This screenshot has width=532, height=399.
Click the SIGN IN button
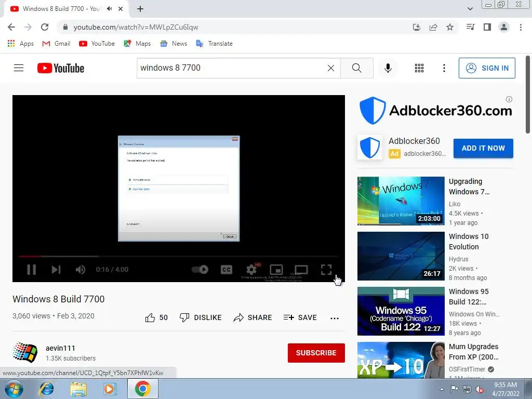487,68
